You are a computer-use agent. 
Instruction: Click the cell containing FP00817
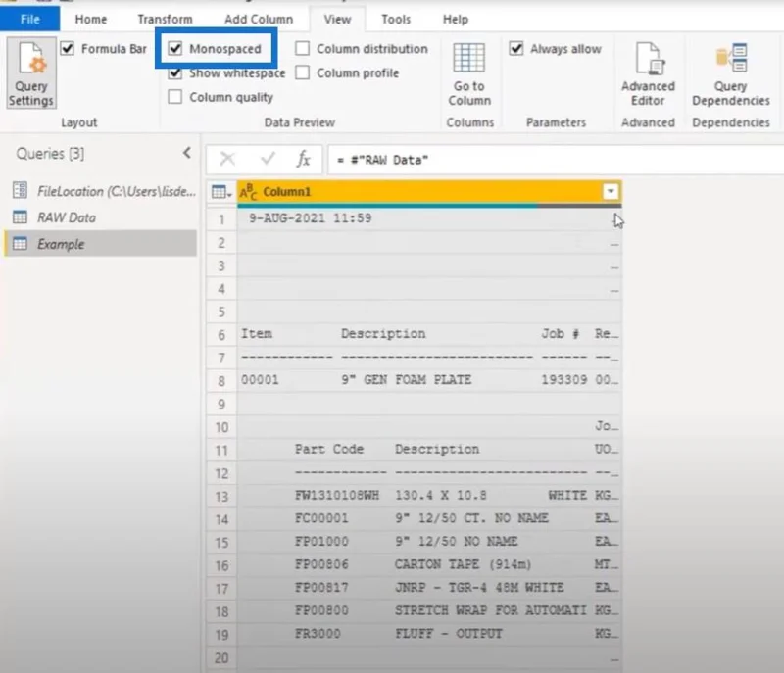pos(429,588)
